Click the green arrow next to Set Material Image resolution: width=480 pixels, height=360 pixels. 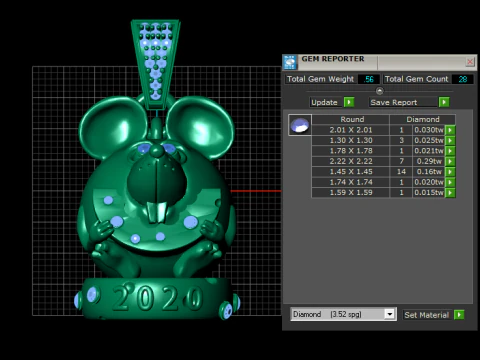point(459,315)
